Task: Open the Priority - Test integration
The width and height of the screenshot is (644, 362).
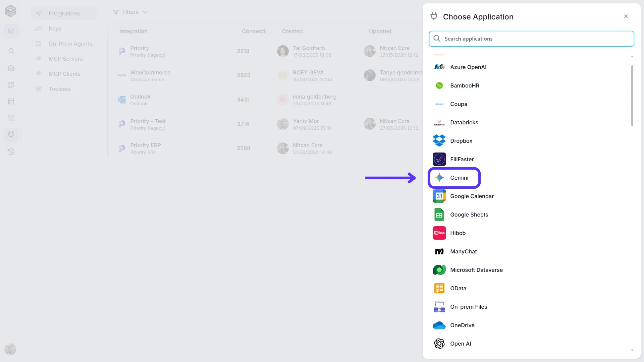Action: [265, 124]
